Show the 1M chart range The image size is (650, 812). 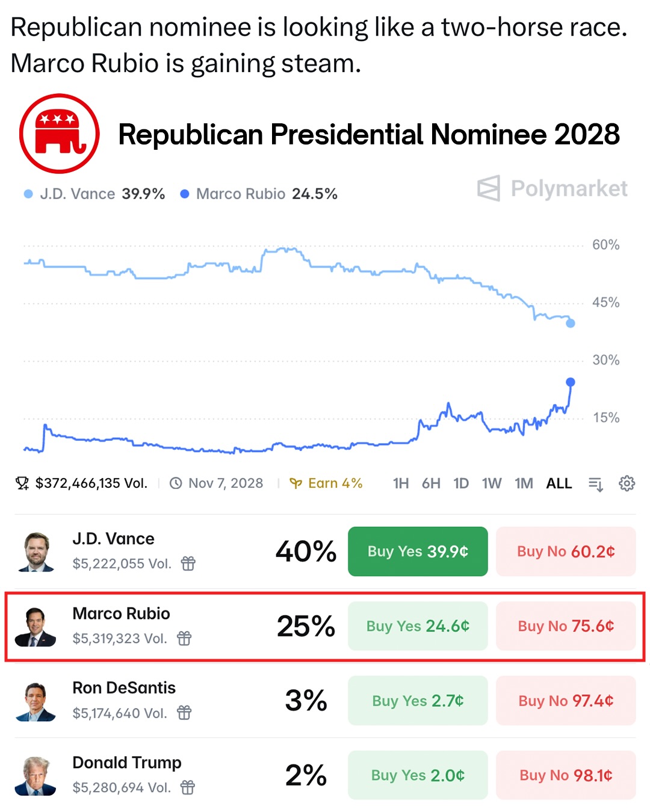coord(524,484)
